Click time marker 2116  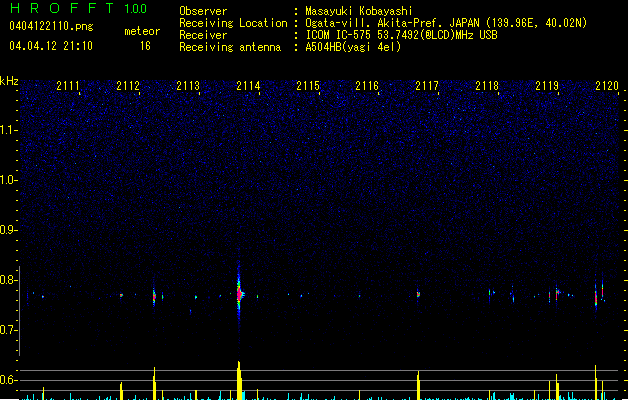tap(367, 86)
